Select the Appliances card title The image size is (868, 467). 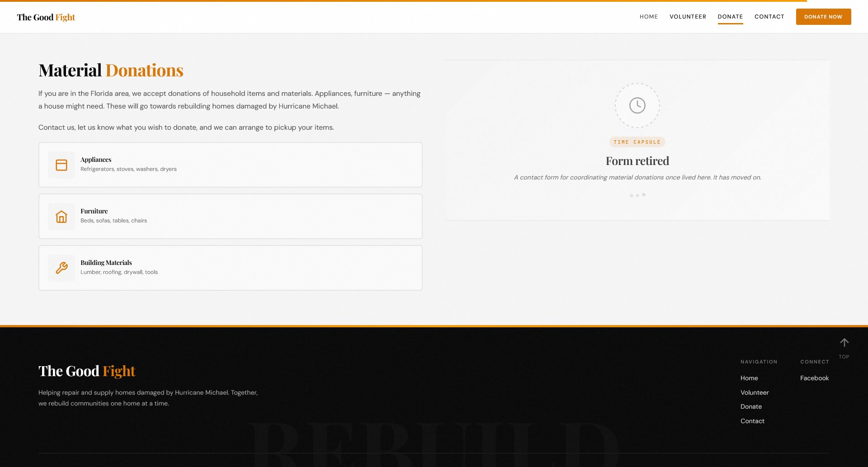pos(96,160)
